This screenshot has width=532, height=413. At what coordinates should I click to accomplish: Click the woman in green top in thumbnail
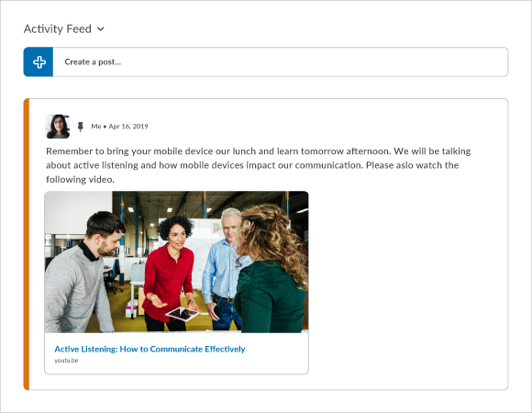pos(272,272)
